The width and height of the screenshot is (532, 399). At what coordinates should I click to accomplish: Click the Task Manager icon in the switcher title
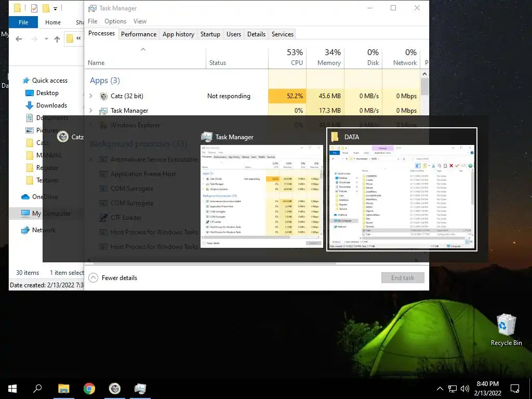[207, 137]
